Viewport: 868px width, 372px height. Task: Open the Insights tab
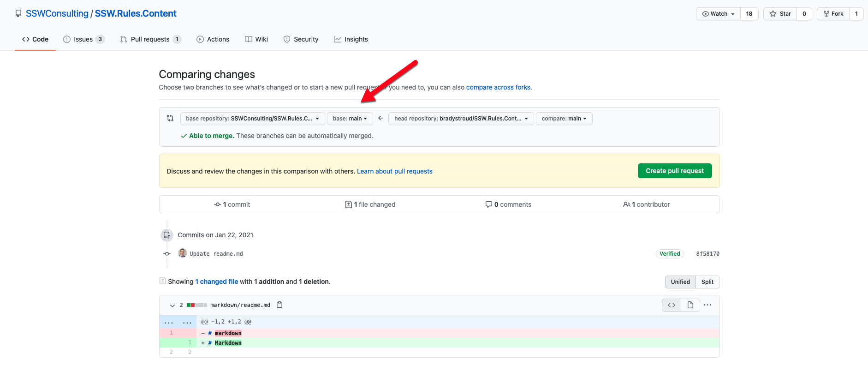[351, 39]
